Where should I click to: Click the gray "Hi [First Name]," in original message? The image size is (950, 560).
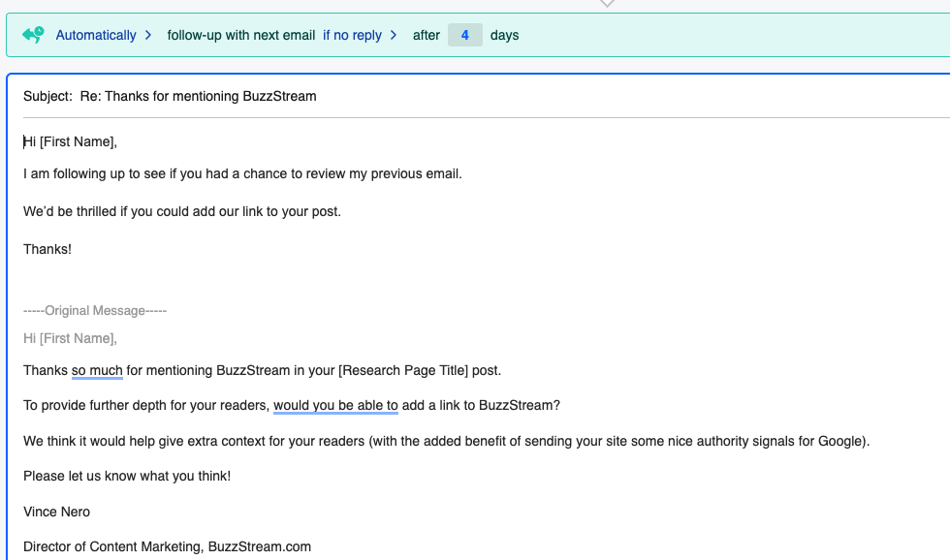coord(70,338)
